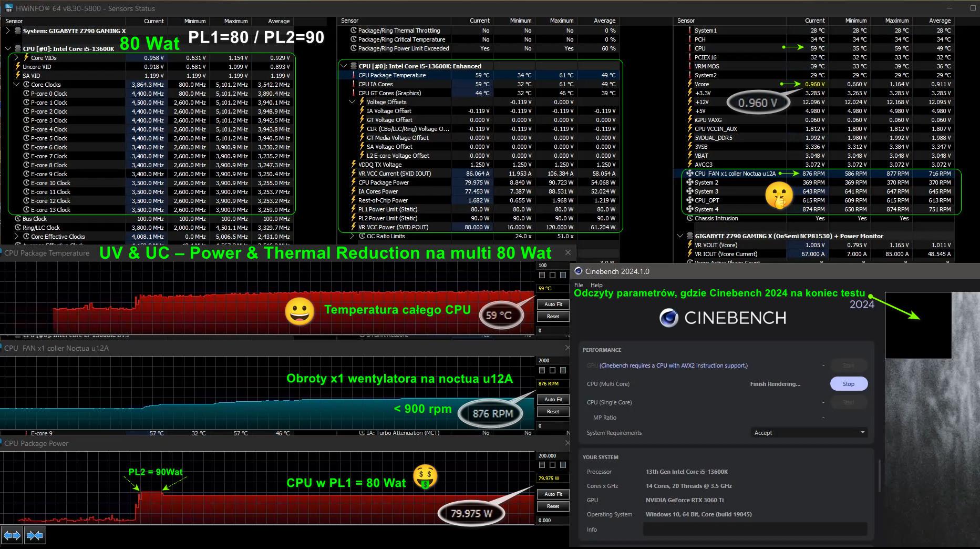Toggle middle checkbox in CPU FAN graph panel
The width and height of the screenshot is (980, 549).
point(552,370)
